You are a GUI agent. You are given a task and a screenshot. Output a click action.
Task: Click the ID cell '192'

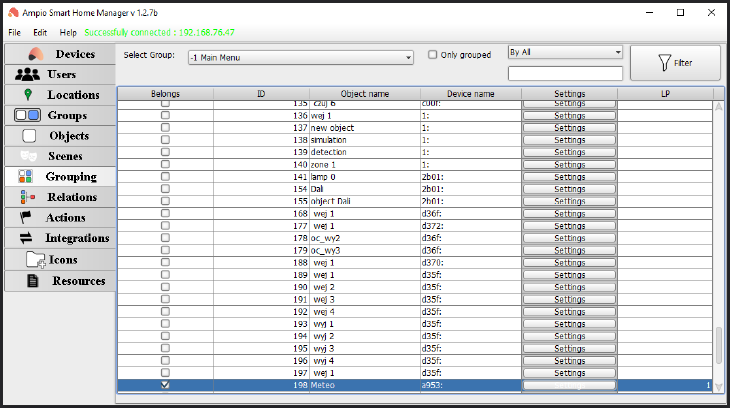click(x=261, y=312)
